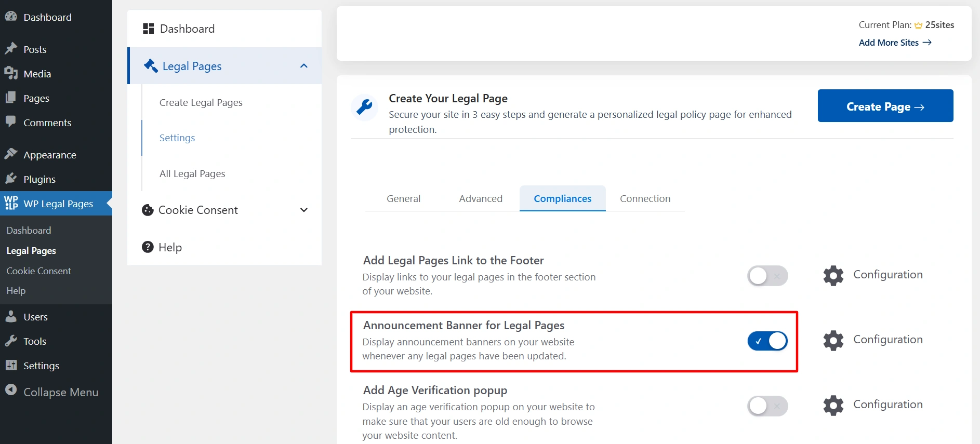Click the Posts pushpin icon
The width and height of the screenshot is (980, 444).
tap(11, 49)
